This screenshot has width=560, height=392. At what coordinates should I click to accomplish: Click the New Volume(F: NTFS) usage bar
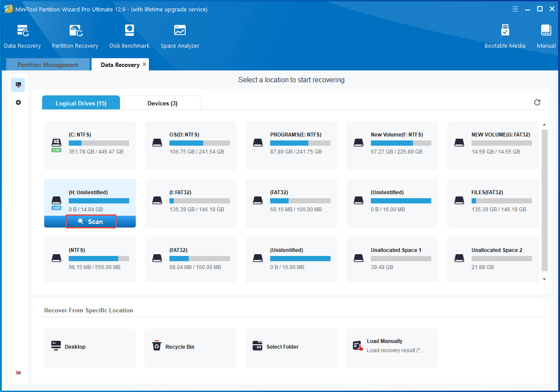401,143
